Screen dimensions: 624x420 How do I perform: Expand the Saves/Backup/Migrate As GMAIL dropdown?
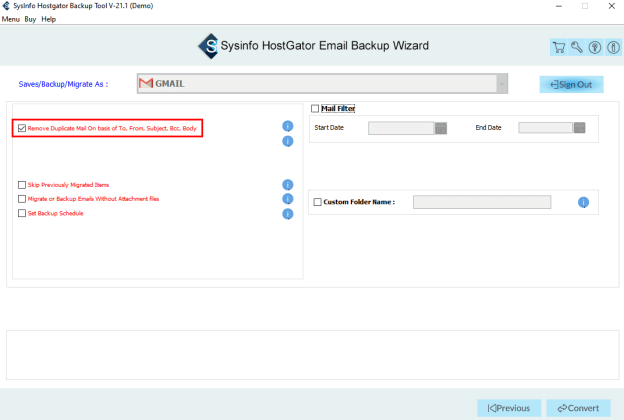click(502, 84)
